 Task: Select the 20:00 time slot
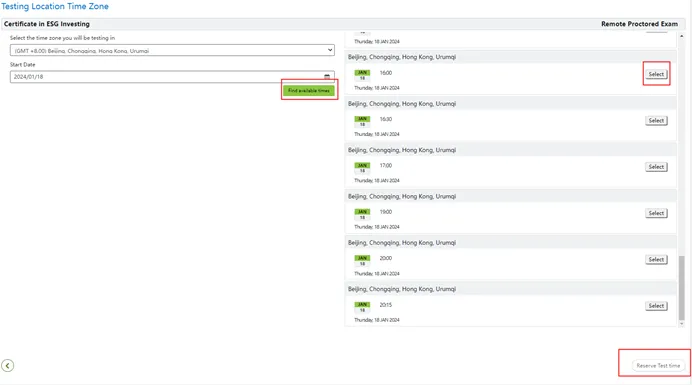point(656,260)
